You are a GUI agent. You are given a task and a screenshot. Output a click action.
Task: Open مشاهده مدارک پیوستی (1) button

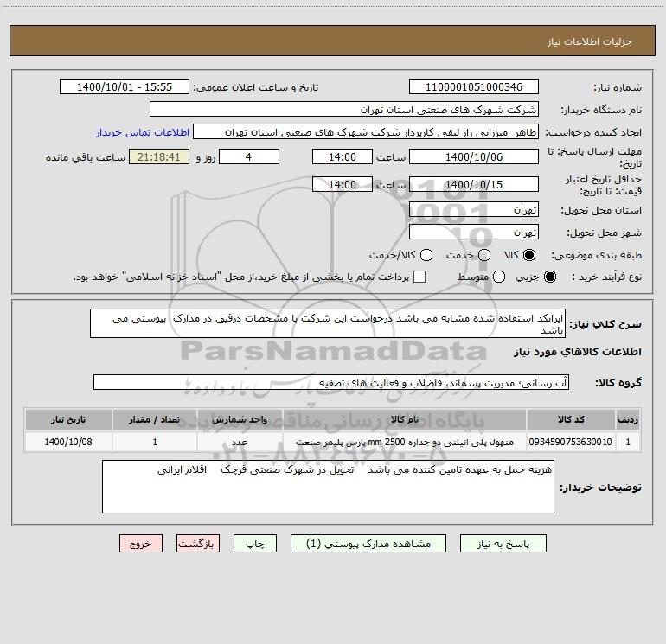[368, 544]
